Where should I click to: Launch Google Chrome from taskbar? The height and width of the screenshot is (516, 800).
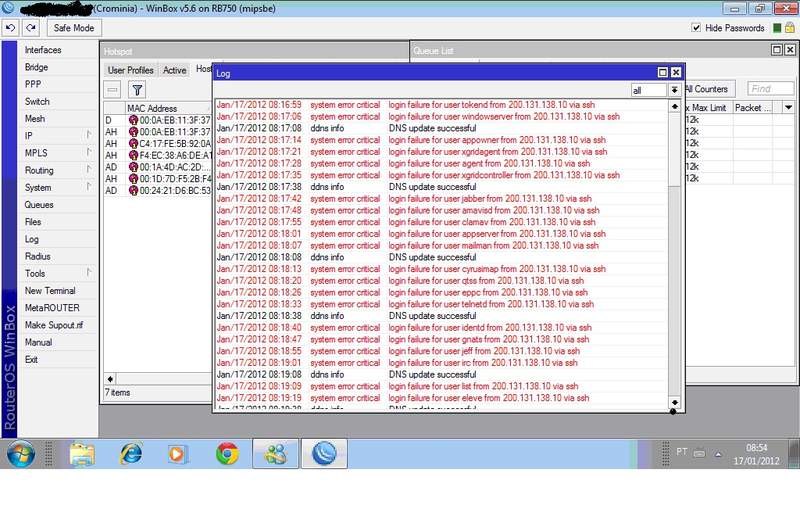coord(227,454)
